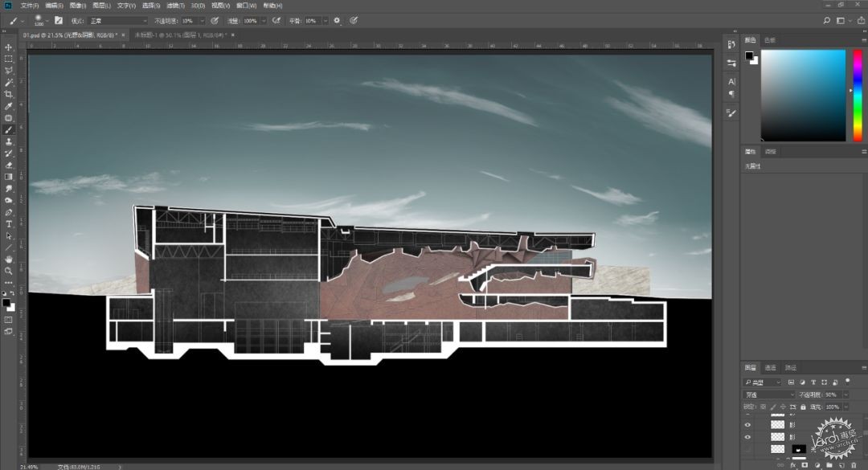Open the 文件 (File) menu
The image size is (868, 470).
30,6
